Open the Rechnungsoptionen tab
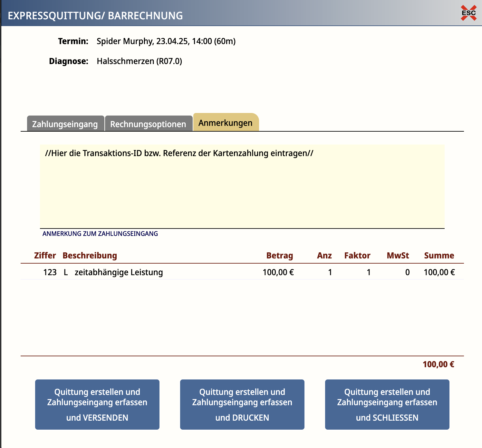This screenshot has height=448, width=482. (x=149, y=124)
